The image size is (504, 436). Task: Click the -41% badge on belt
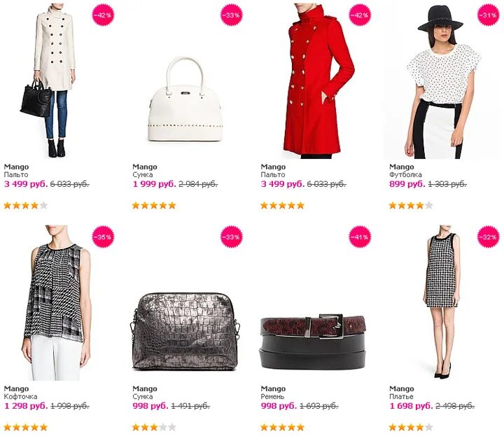click(360, 237)
